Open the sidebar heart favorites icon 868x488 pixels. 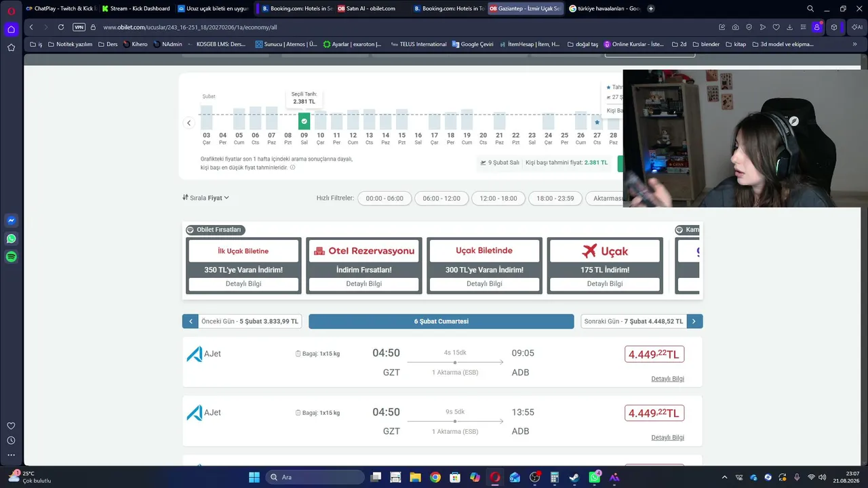point(11,426)
